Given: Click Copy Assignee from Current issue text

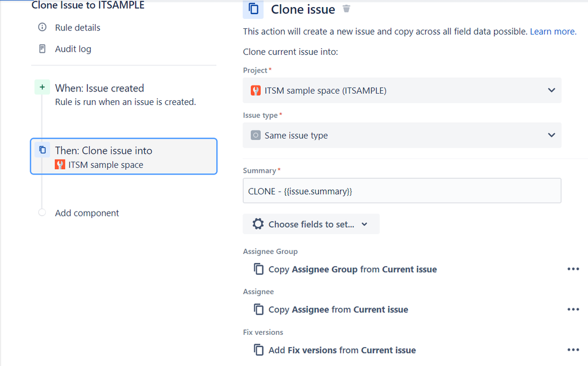Looking at the screenshot, I should (x=338, y=309).
